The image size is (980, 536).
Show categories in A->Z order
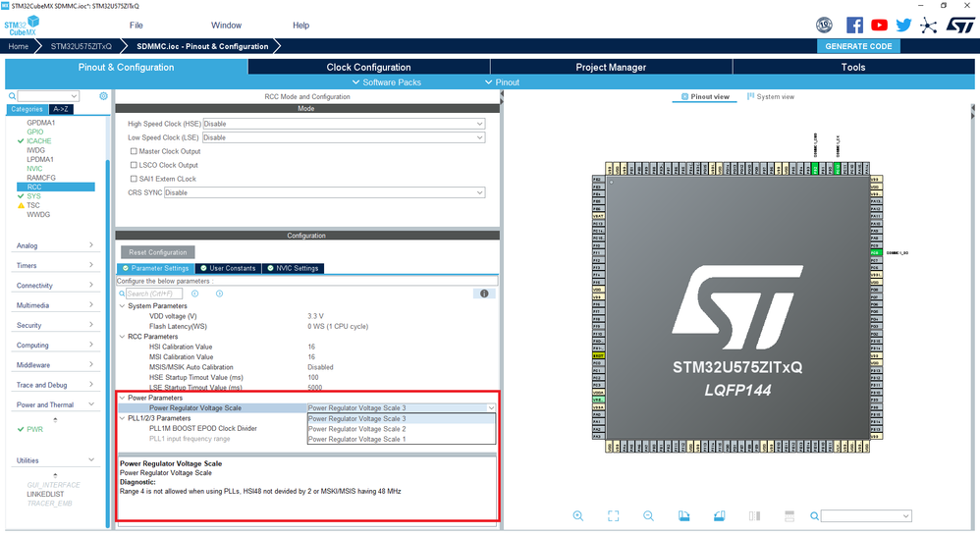point(61,109)
